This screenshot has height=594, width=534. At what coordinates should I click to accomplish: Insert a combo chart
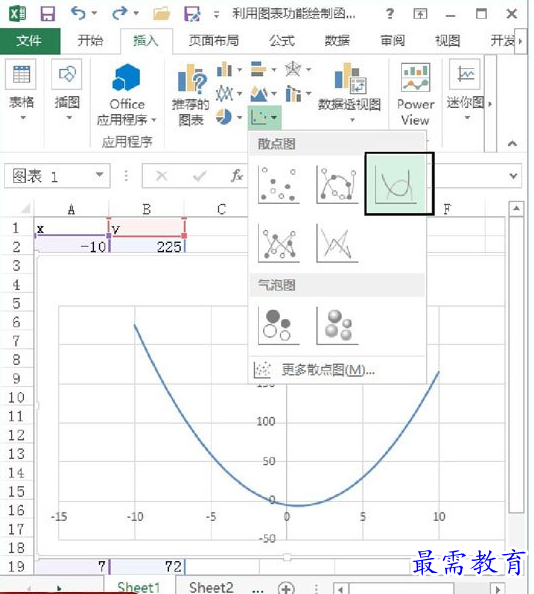click(x=298, y=93)
